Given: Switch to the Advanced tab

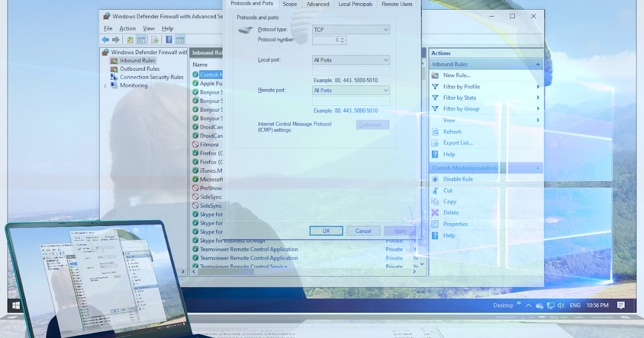Looking at the screenshot, I should coord(318,4).
